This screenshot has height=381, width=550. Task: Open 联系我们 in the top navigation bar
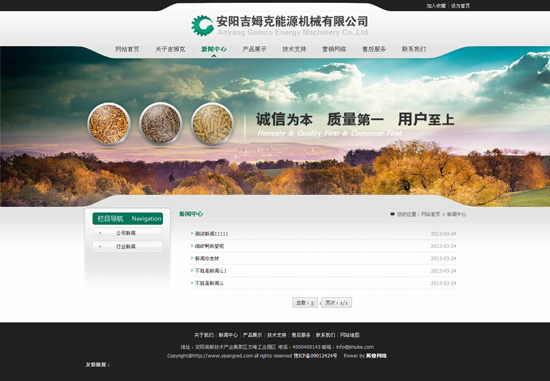[x=414, y=49]
